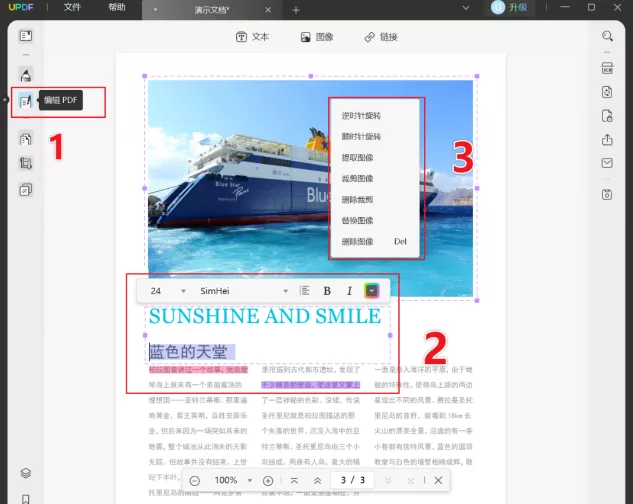633x504 pixels.
Task: Open text alignment options
Action: pos(305,291)
